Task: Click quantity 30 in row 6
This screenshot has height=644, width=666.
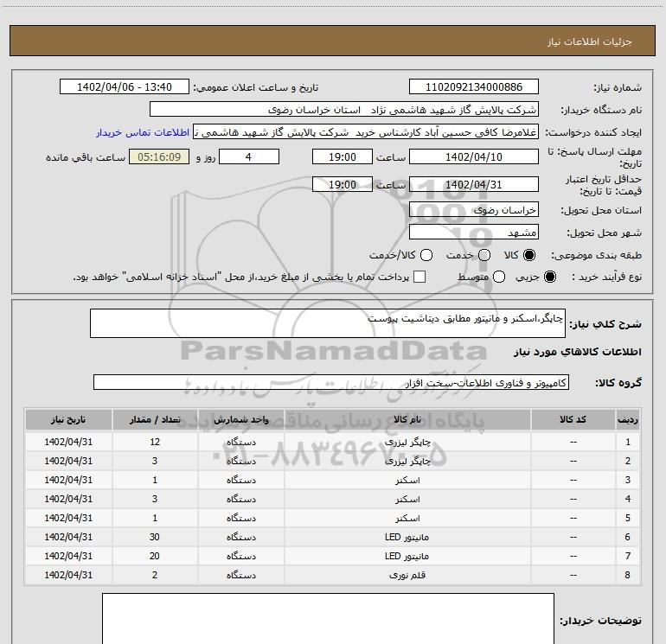Action: (x=155, y=537)
